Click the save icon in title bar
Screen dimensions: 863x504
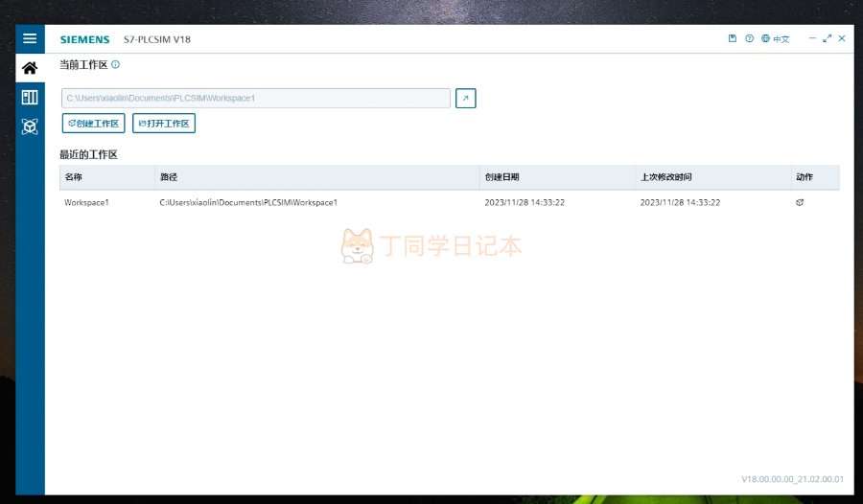pos(732,38)
